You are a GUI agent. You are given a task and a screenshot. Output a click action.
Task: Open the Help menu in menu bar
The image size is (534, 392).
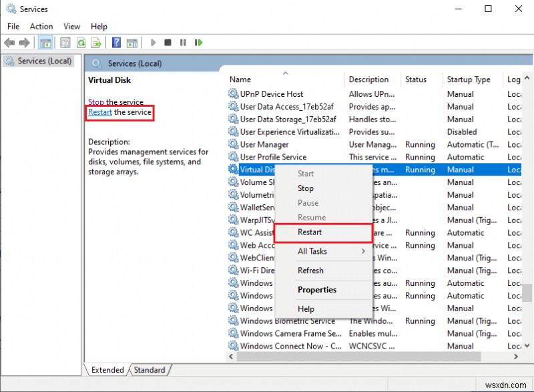pyautogui.click(x=99, y=26)
